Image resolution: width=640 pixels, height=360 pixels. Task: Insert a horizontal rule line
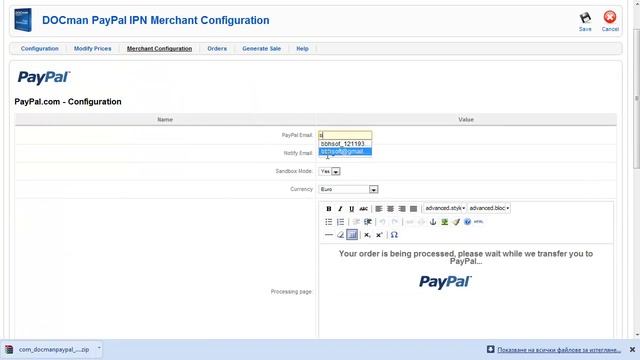[329, 235]
